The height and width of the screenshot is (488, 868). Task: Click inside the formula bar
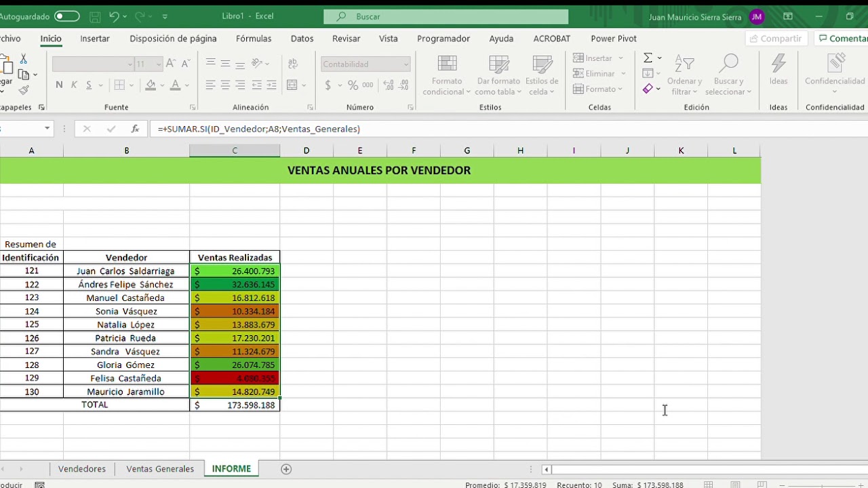point(509,129)
